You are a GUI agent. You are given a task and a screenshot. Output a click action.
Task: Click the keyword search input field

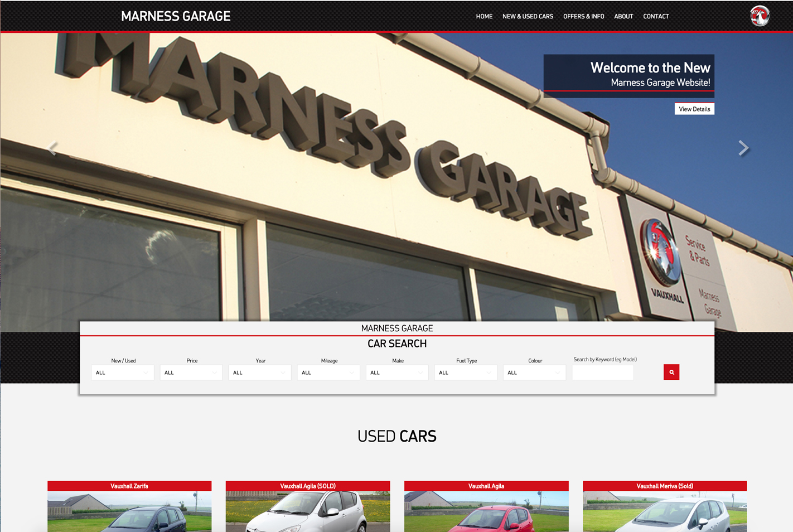tap(603, 372)
